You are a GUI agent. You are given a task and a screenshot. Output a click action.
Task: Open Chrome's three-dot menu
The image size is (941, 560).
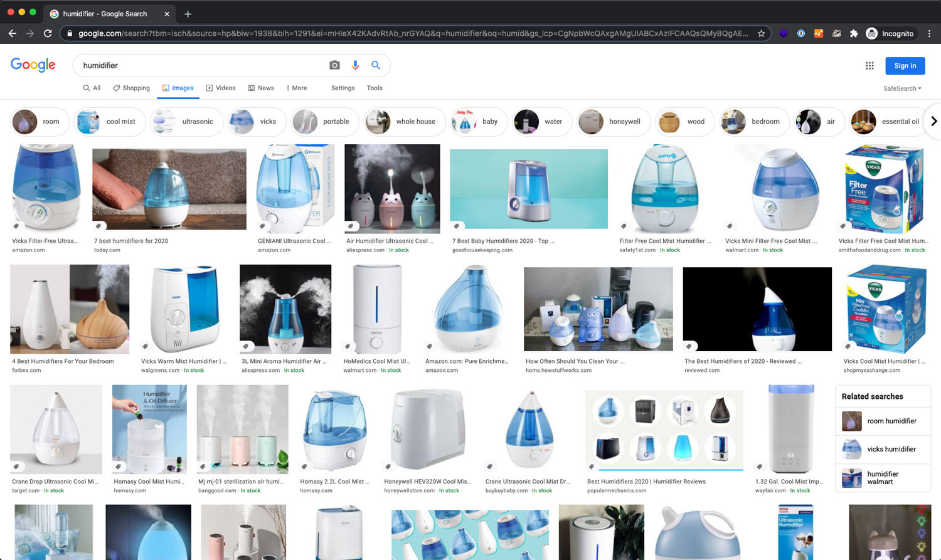coord(929,33)
